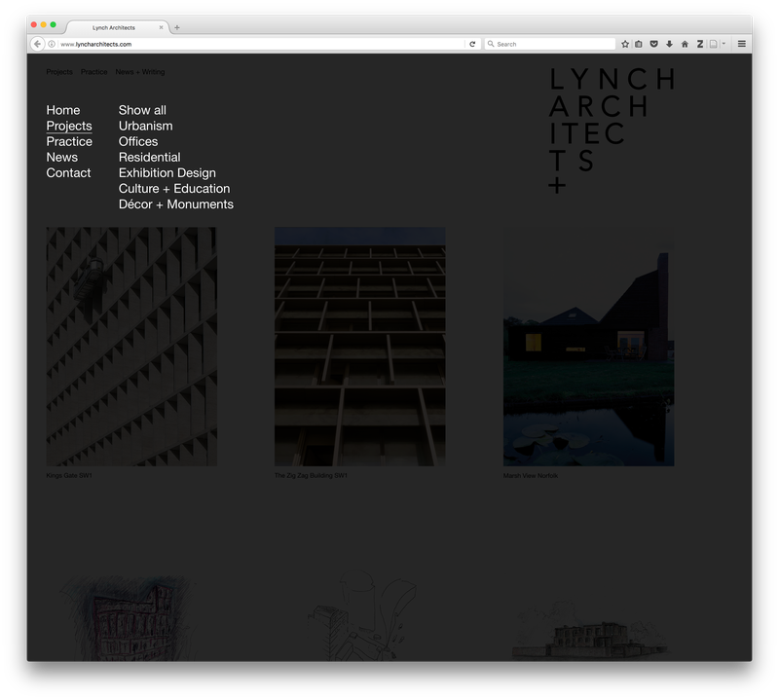This screenshot has height=700, width=779.
Task: Filter projects by Exhibition Design
Action: click(167, 173)
